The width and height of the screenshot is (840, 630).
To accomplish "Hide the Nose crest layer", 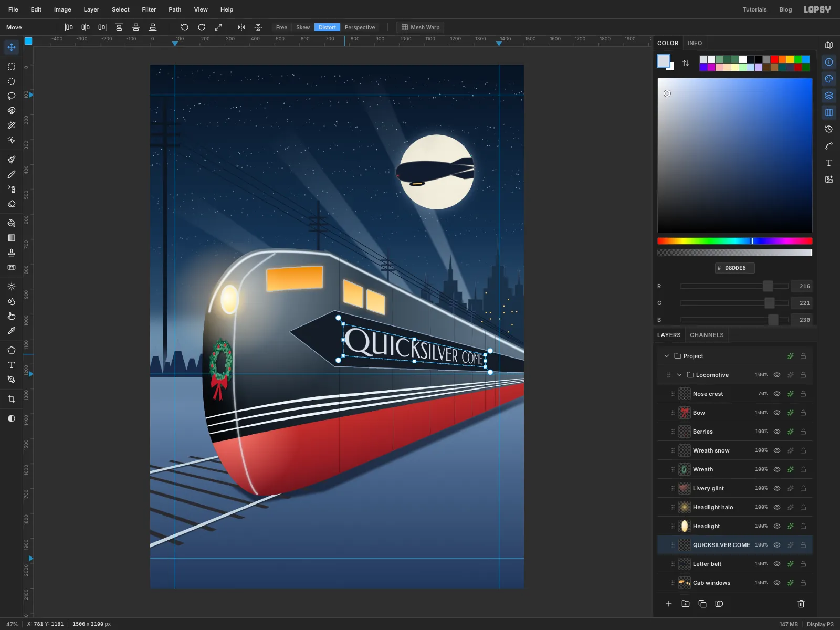I will (777, 394).
